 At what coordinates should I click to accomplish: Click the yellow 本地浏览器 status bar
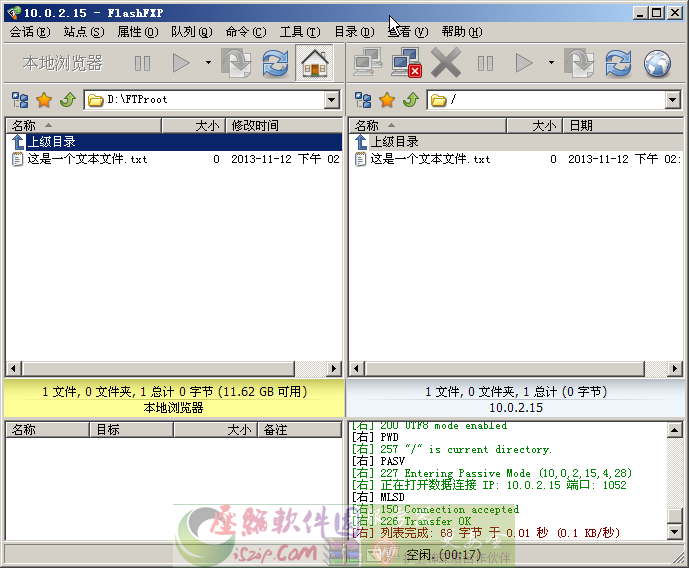click(x=174, y=399)
